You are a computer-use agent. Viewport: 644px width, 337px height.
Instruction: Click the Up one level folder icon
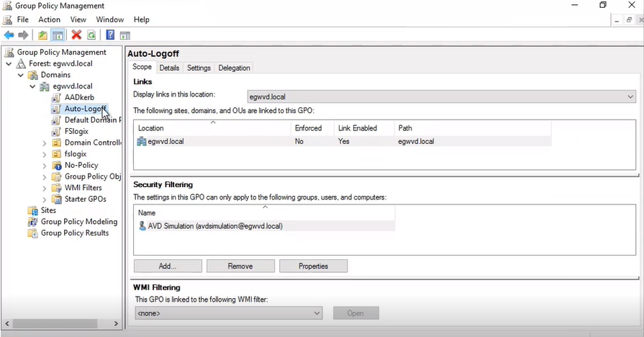(42, 35)
